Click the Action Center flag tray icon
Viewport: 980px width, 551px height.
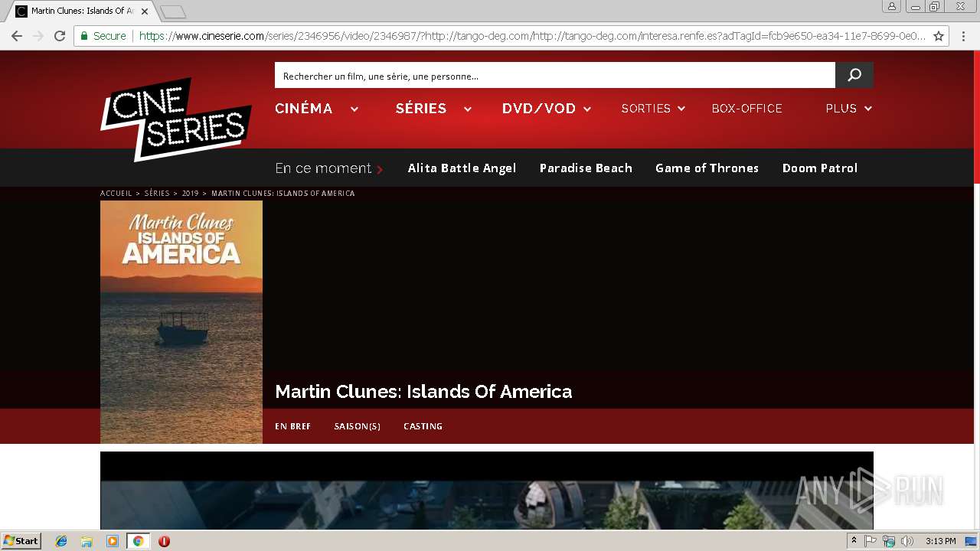[871, 541]
